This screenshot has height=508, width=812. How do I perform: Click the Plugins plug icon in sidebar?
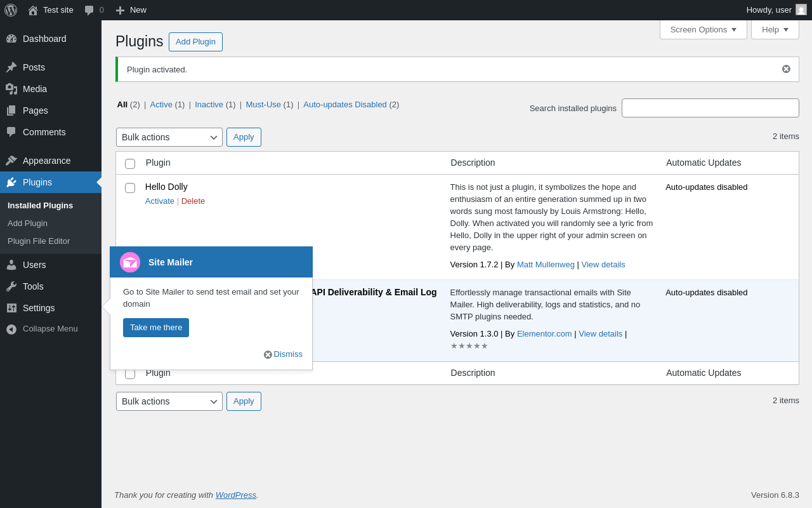tap(11, 182)
